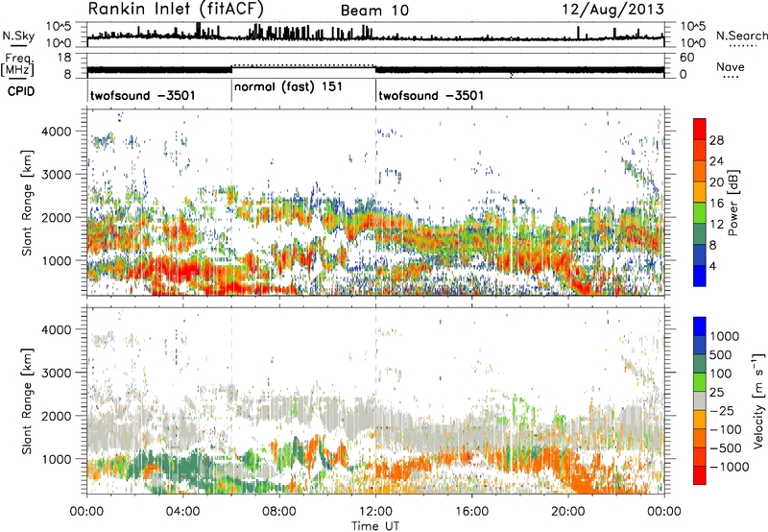Viewport: 768px width, 532px height.
Task: Click the 'Beam 10' label
Action: (374, 11)
